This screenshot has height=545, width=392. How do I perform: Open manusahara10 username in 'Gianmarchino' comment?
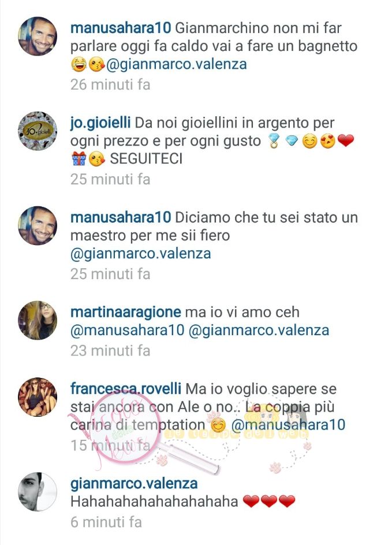click(121, 28)
